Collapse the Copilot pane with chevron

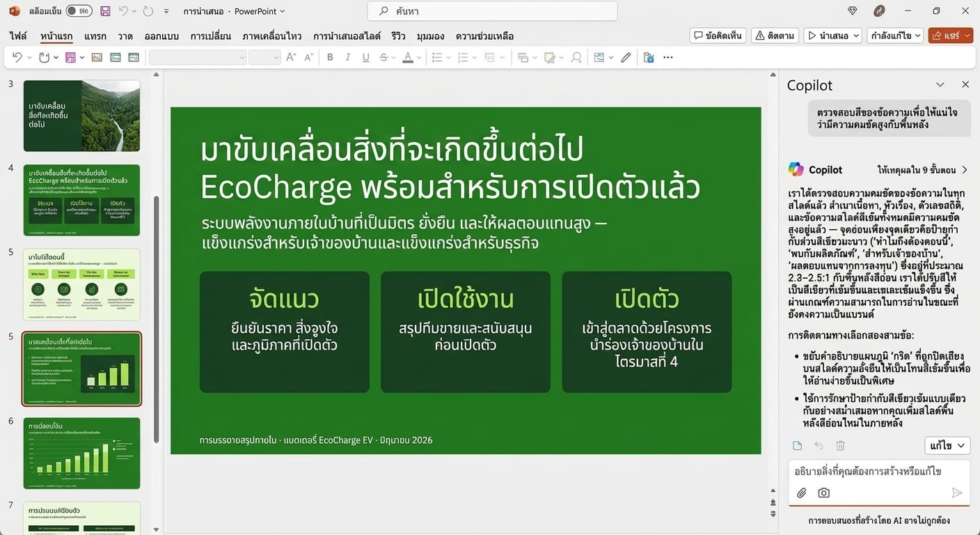tap(940, 84)
